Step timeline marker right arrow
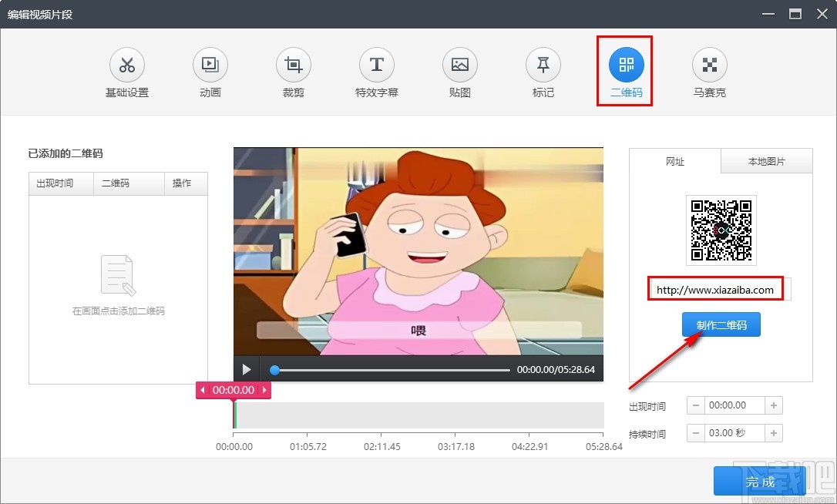 click(x=264, y=390)
